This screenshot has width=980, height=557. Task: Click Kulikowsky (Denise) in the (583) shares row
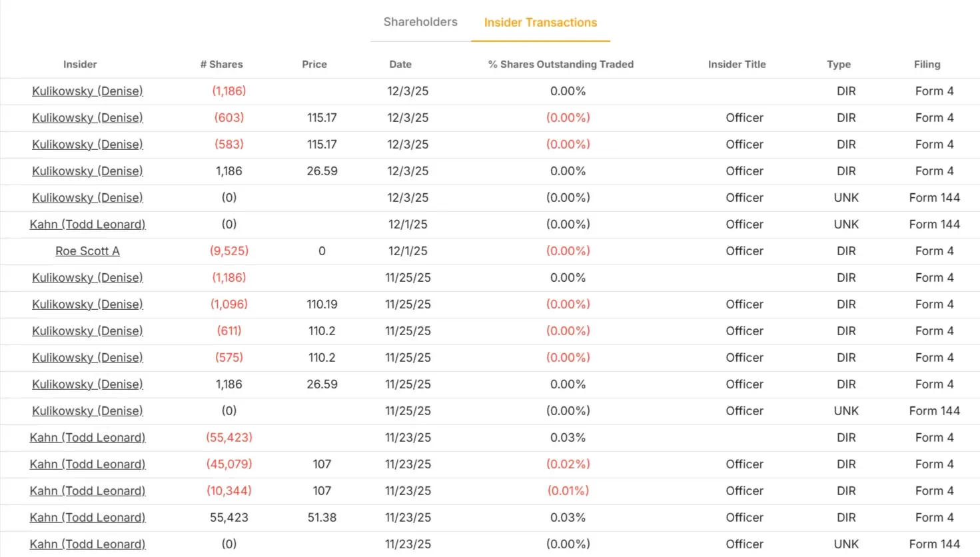(x=87, y=145)
